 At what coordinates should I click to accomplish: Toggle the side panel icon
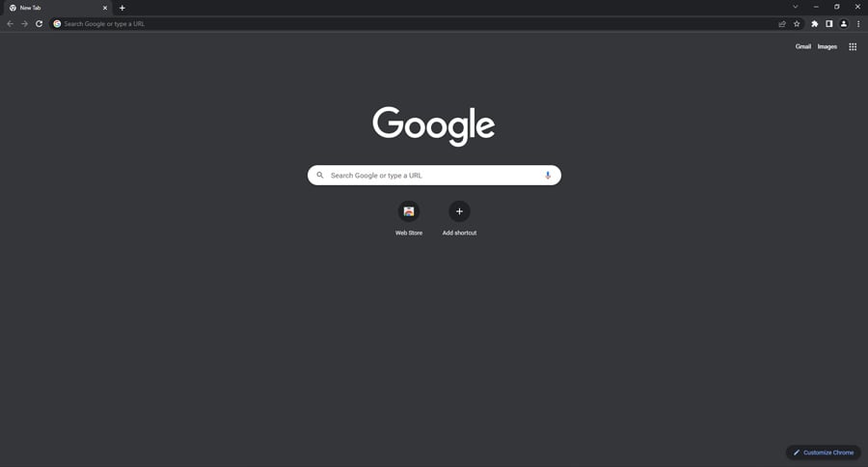click(828, 24)
